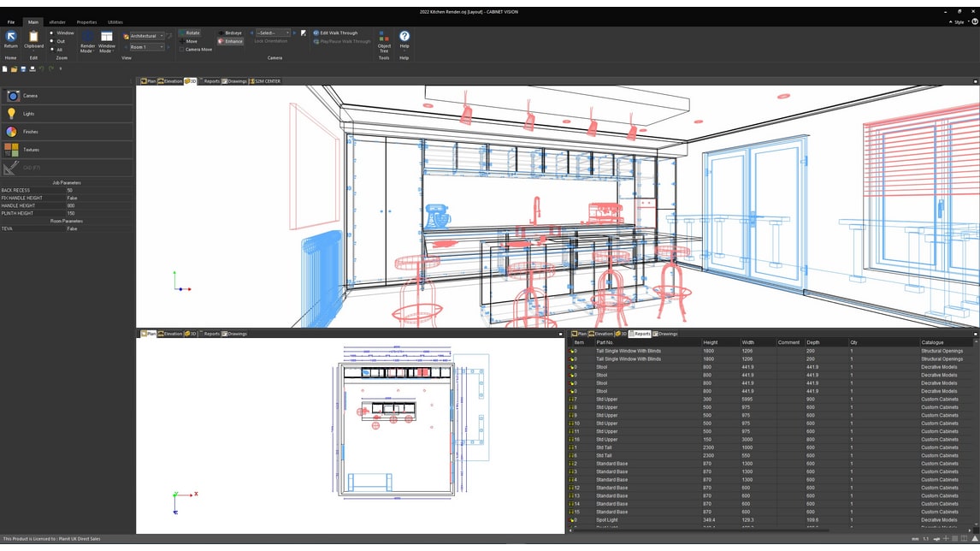Click the Clipboard icon in the ribbon
The image size is (980, 551).
click(x=33, y=38)
